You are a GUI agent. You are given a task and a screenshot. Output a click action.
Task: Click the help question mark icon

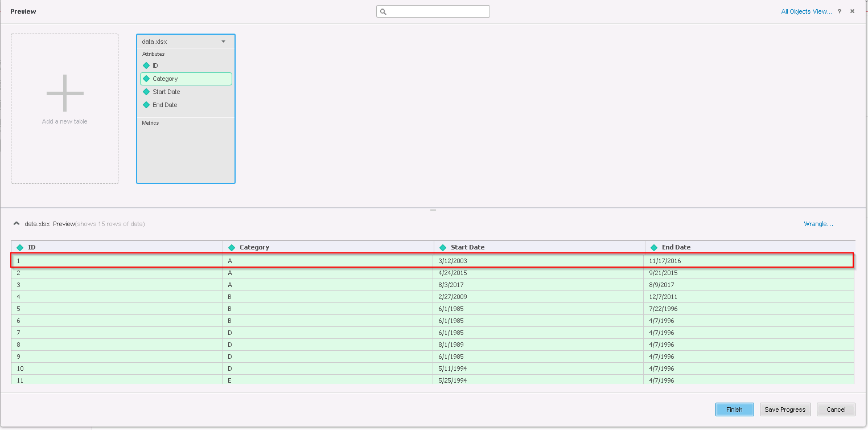tap(840, 11)
